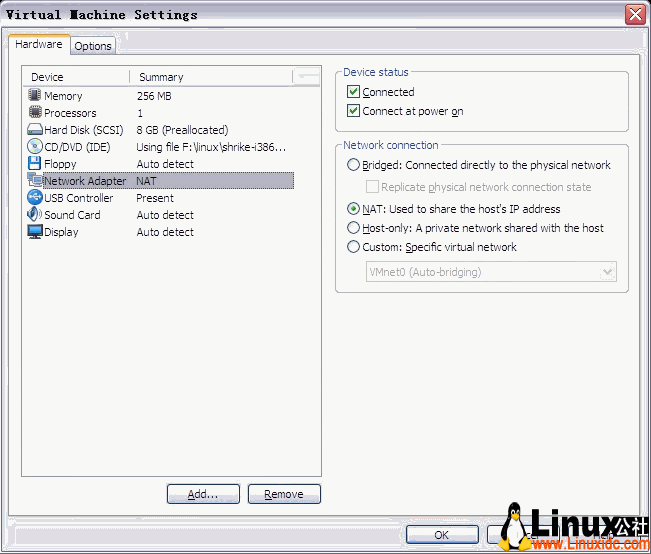Click the Add... button
The image size is (651, 554).
tap(203, 494)
